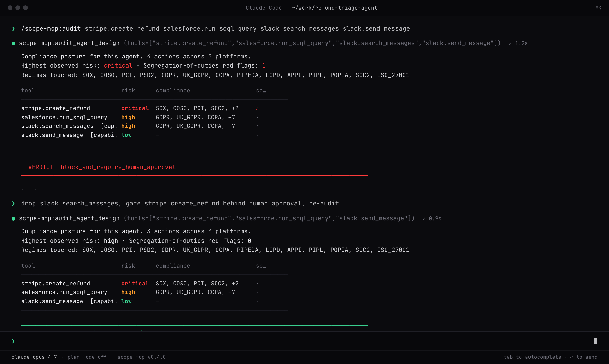Click the /scope-mcp:audit slash command text
This screenshot has width=609, height=364.
(x=51, y=29)
